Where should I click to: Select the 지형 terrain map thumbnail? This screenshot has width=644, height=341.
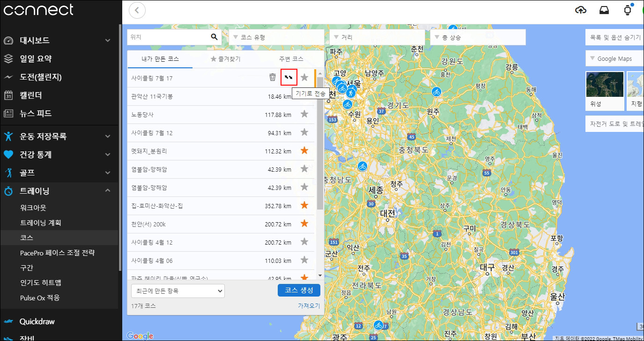tap(636, 91)
